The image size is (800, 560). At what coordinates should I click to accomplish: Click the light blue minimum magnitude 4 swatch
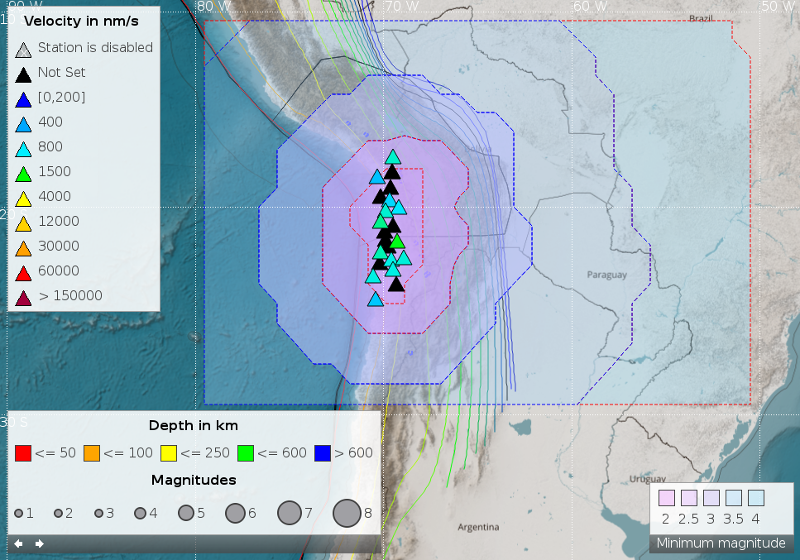[x=756, y=498]
